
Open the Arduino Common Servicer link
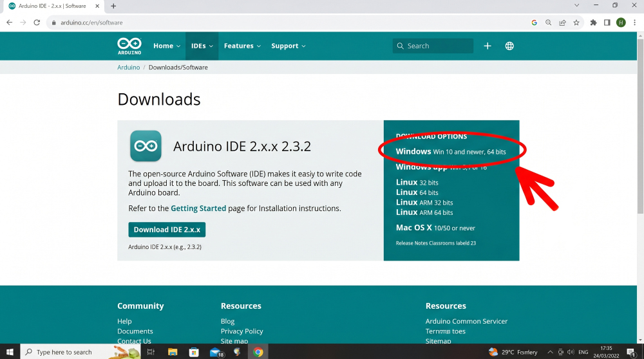(x=466, y=321)
